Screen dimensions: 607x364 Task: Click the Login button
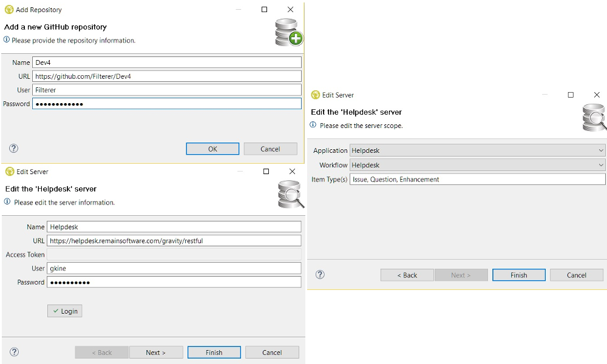65,311
